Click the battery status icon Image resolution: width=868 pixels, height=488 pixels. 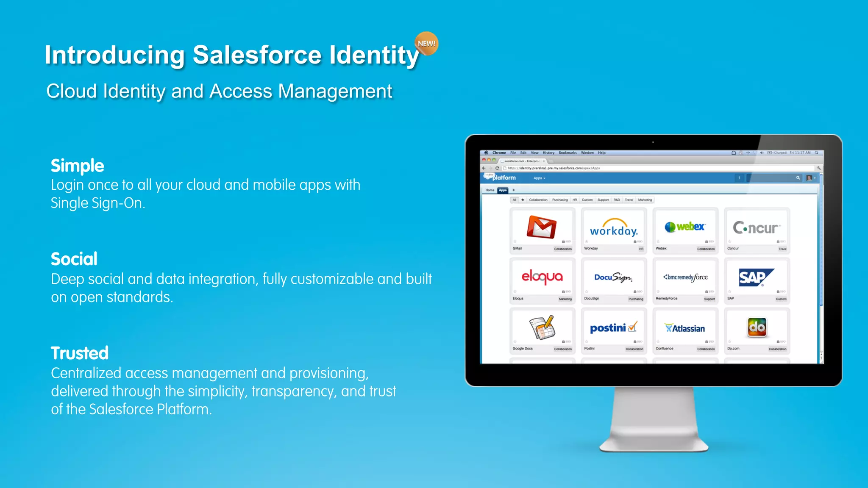tap(770, 152)
